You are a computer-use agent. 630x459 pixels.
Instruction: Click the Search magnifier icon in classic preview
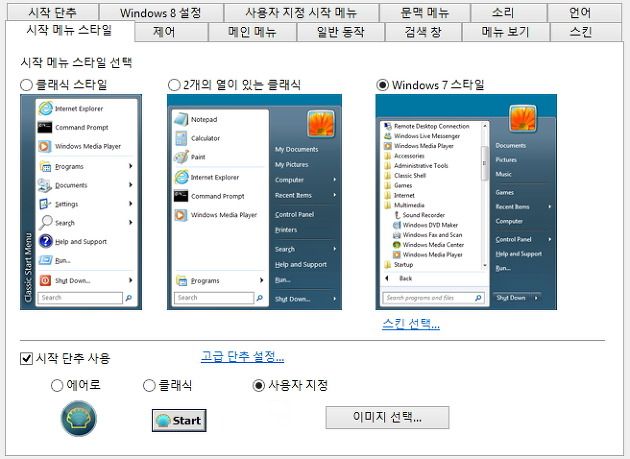[x=45, y=222]
